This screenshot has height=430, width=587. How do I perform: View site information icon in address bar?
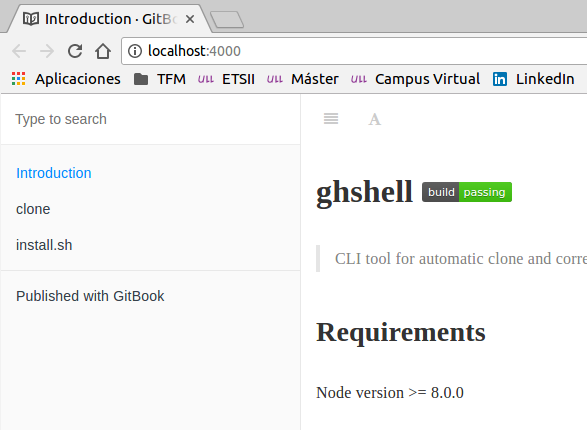(135, 51)
